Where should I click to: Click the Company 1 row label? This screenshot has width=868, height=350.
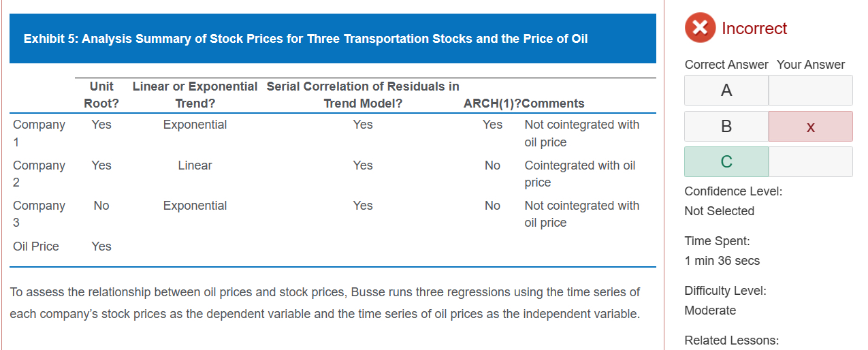39,133
